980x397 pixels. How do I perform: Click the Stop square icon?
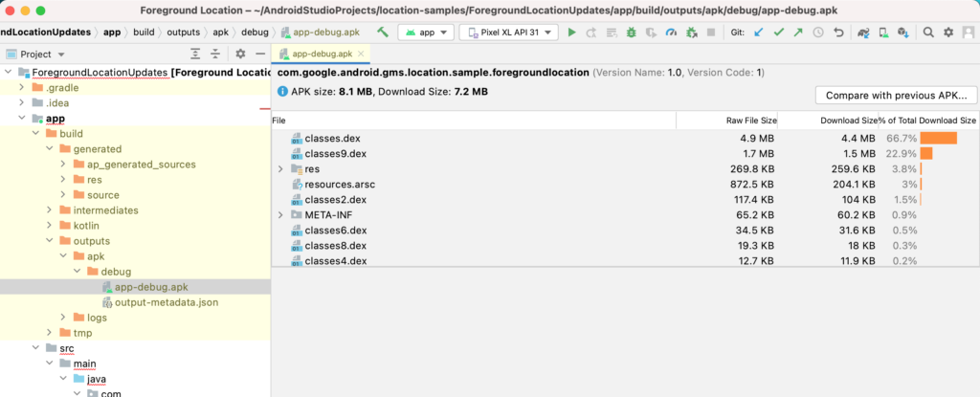[710, 33]
